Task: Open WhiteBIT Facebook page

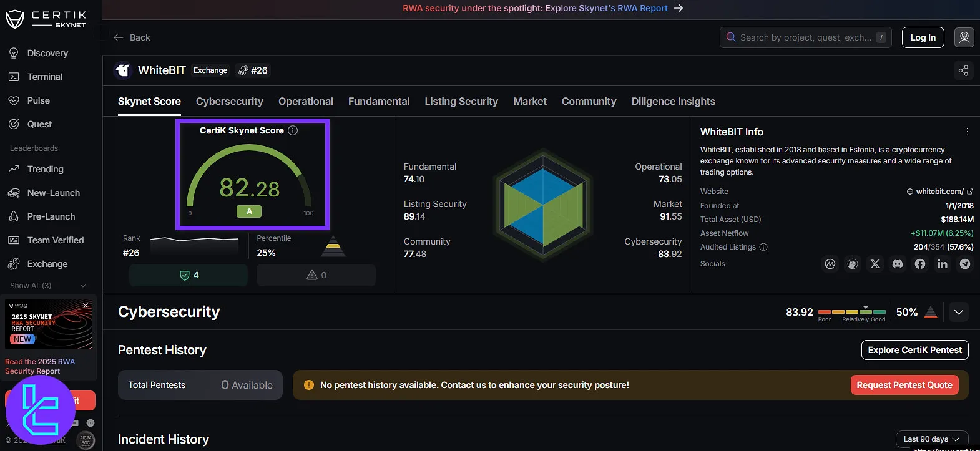Action: 919,264
